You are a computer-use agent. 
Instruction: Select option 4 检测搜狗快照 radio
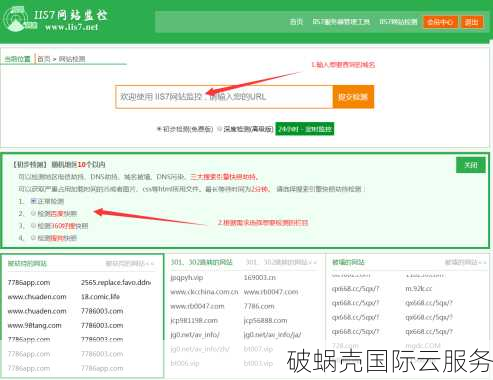click(33, 238)
